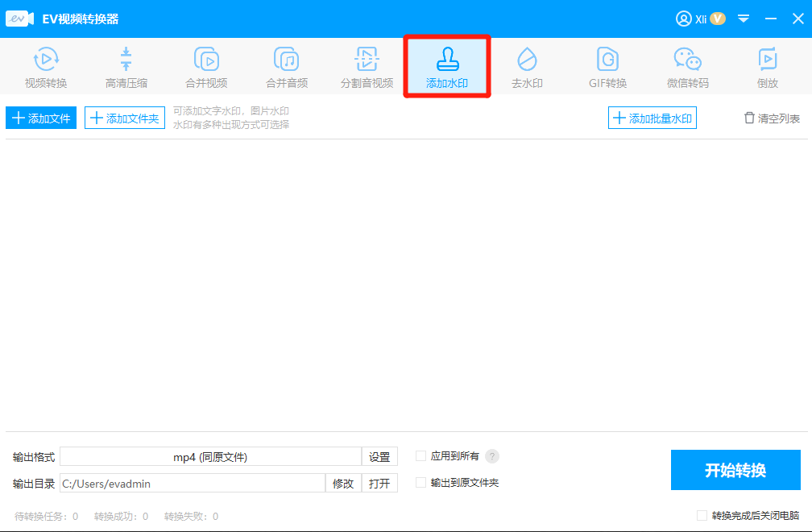
Task: Select the 倒放 reverse playback tool
Action: click(767, 66)
